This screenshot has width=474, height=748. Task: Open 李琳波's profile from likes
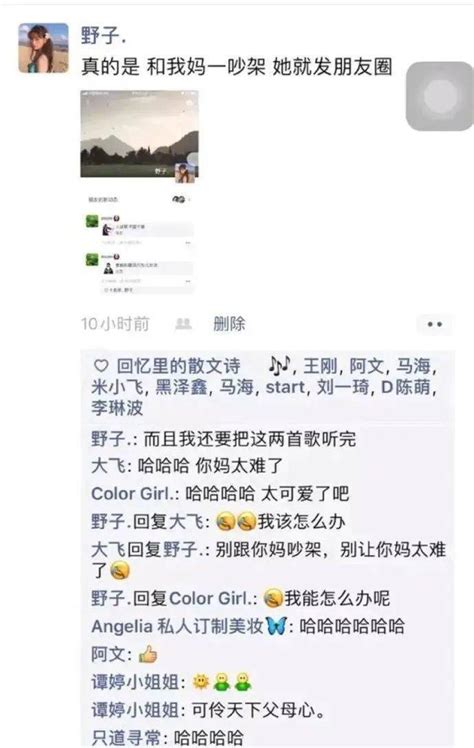(x=117, y=408)
